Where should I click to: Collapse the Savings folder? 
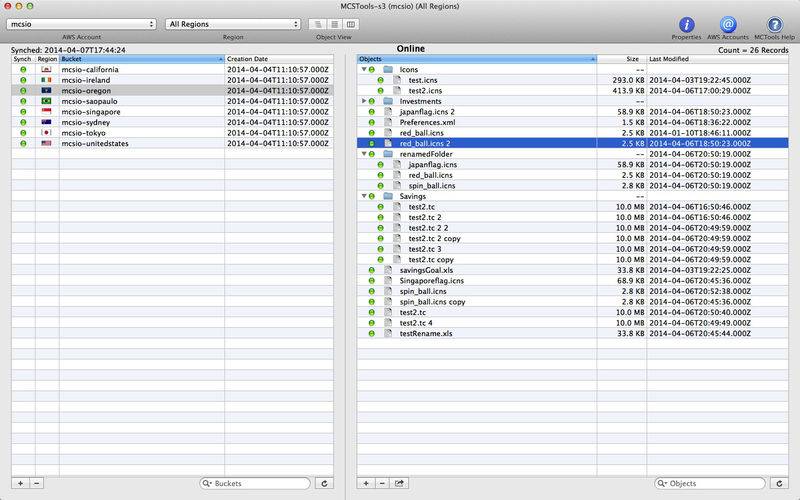364,196
